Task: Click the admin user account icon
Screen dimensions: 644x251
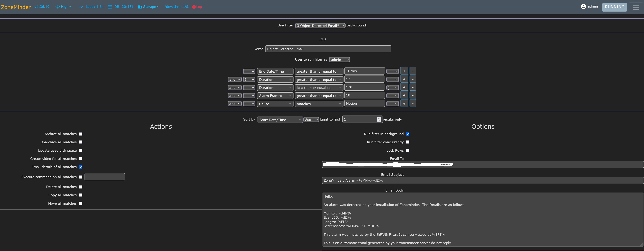Action: pyautogui.click(x=583, y=7)
